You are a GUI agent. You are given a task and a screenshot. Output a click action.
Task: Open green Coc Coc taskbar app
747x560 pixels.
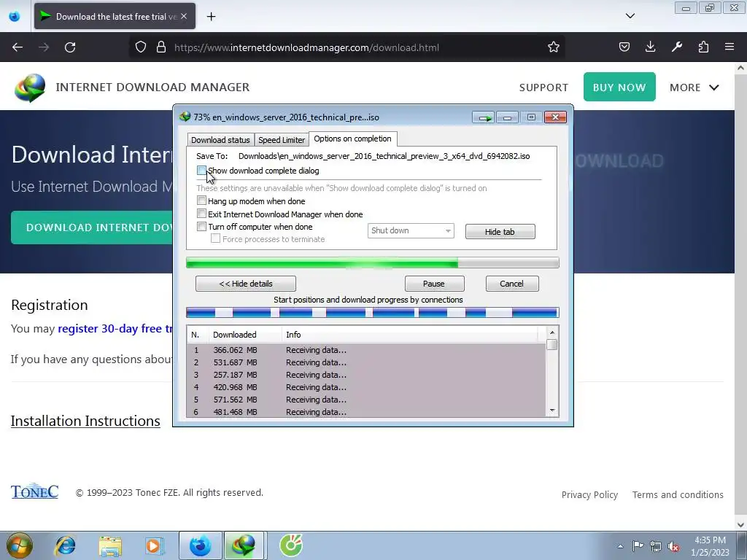click(291, 545)
